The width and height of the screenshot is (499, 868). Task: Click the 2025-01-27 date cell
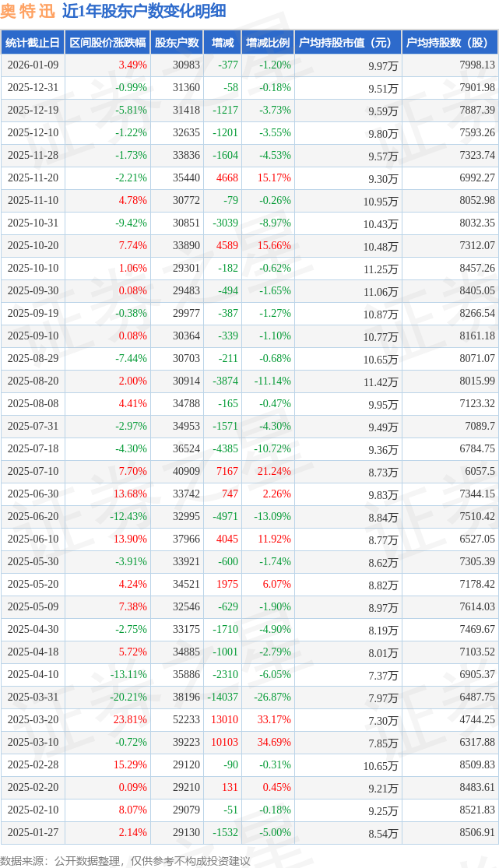click(x=33, y=833)
